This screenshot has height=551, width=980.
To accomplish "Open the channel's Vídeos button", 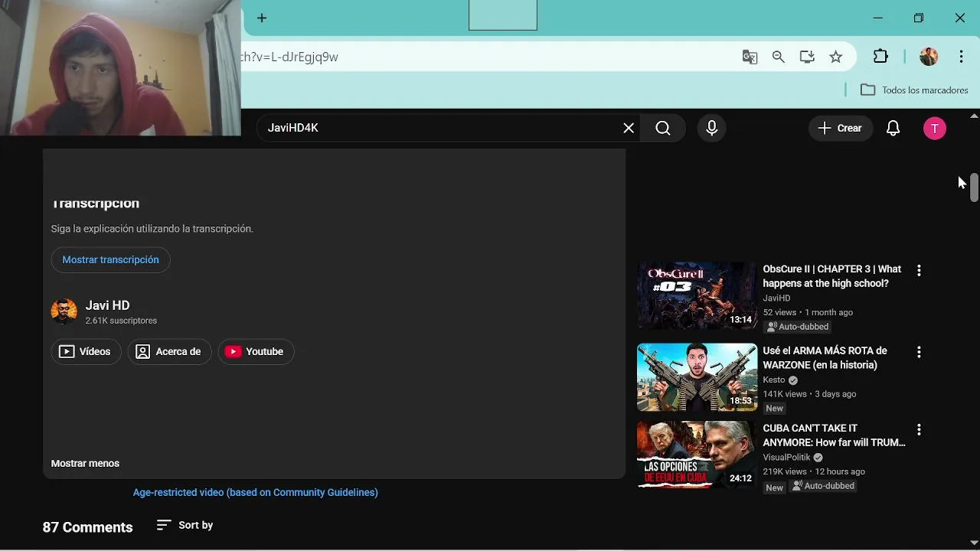I will [86, 351].
